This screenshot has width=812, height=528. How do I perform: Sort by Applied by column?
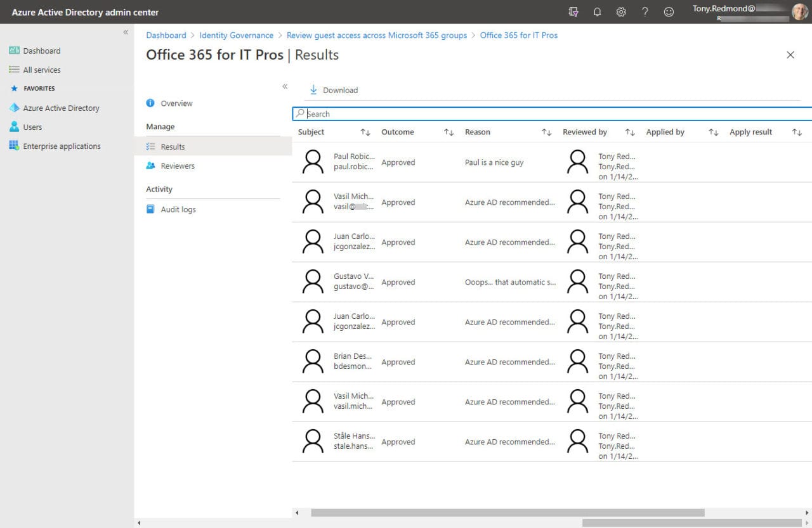[713, 132]
